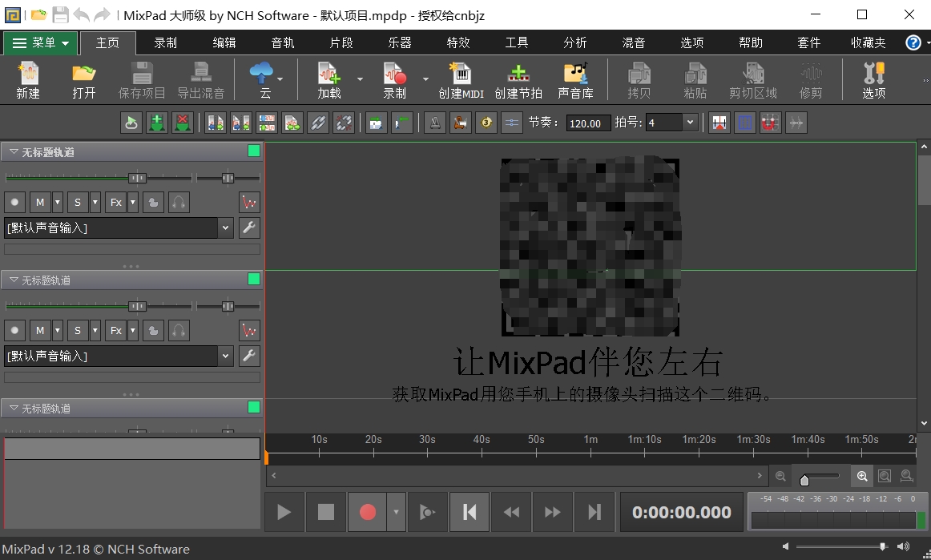Open first track's automation envelope icon
The height and width of the screenshot is (560, 931).
point(249,202)
